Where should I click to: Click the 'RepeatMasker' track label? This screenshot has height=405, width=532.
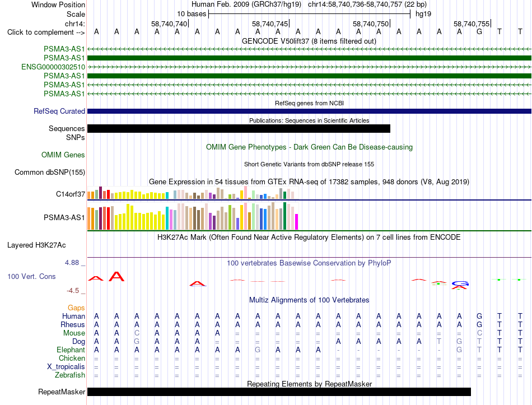[x=62, y=392]
